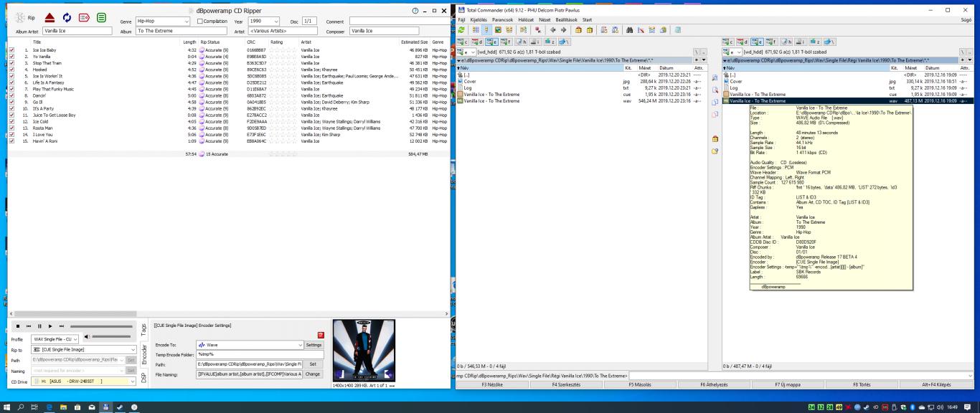Image resolution: width=980 pixels, height=413 pixels.
Task: Click Set button beside encoder Path field
Action: pyautogui.click(x=313, y=364)
